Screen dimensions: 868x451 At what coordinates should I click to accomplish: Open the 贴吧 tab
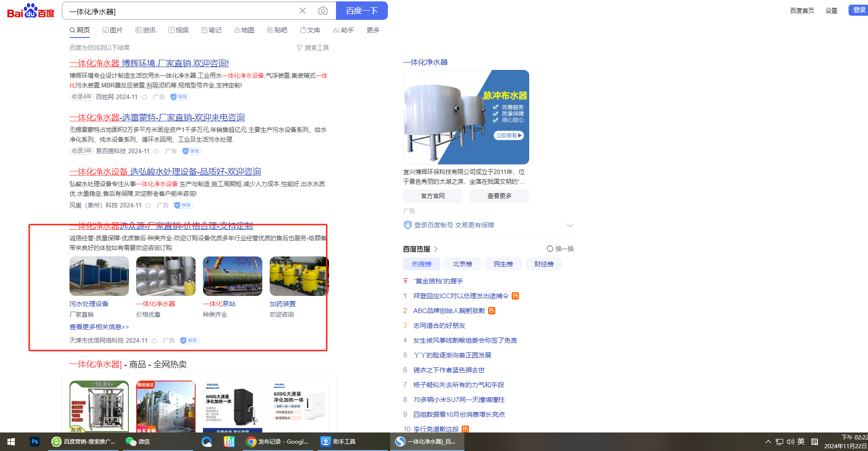(277, 30)
